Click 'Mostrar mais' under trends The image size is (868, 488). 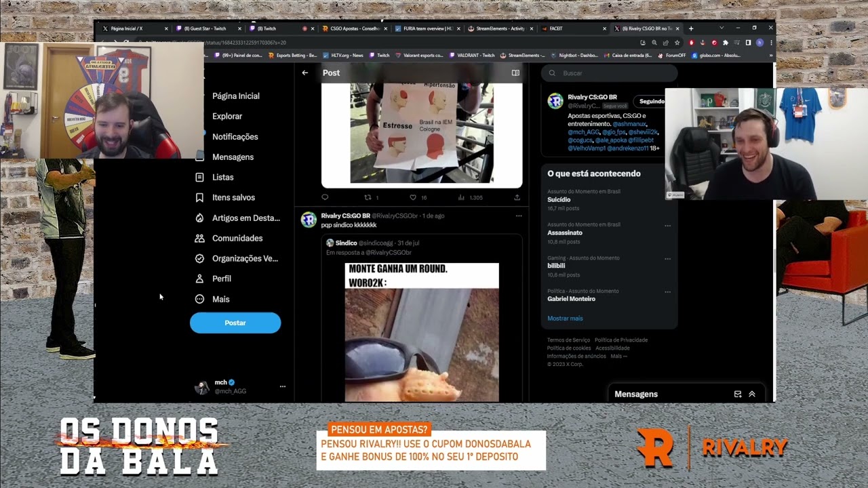565,318
